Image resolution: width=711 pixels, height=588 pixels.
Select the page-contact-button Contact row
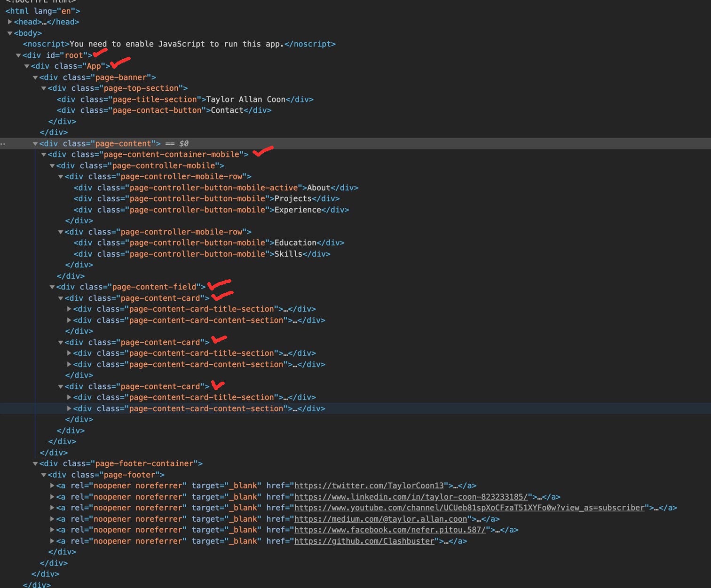tap(164, 110)
